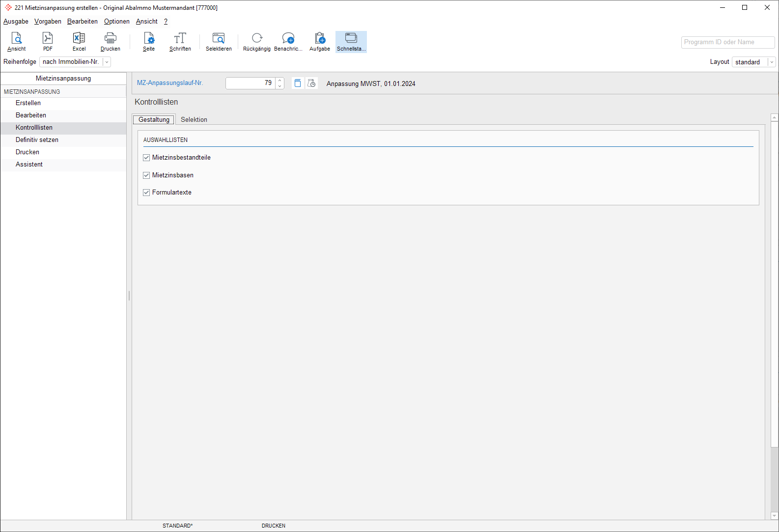Open the Reihenfolge dropdown
Screen dimensions: 779x532
click(x=107, y=62)
